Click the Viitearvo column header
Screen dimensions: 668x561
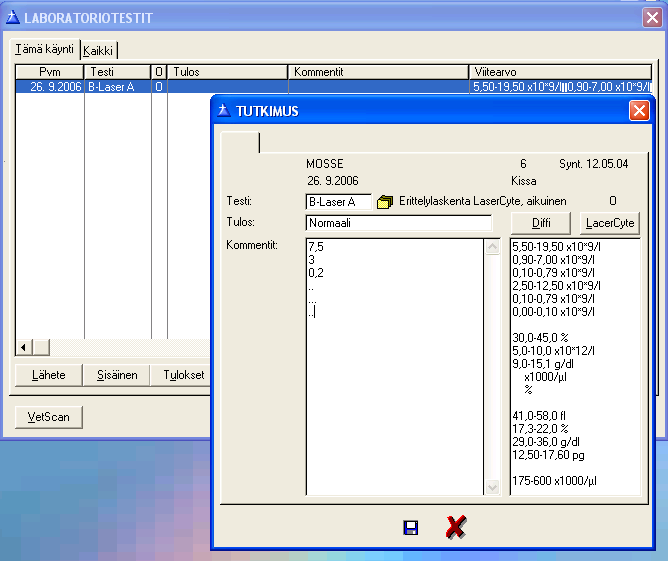click(560, 72)
